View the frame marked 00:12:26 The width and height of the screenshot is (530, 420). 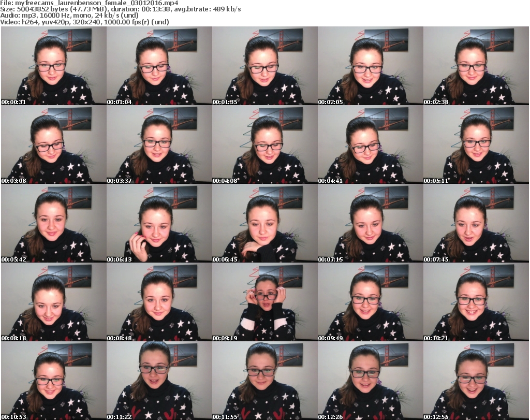(x=370, y=381)
